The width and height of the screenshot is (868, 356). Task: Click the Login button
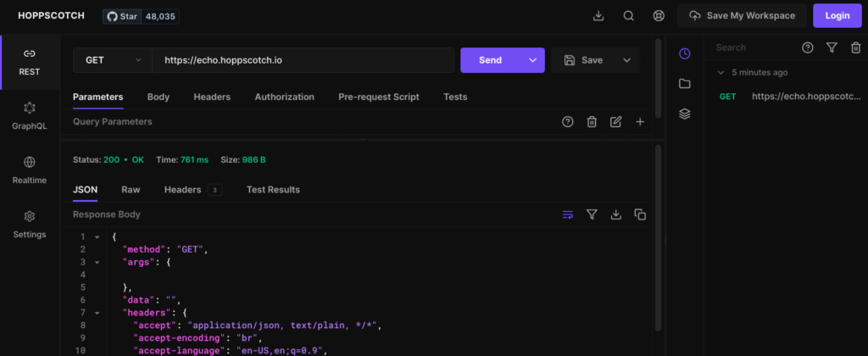point(837,15)
